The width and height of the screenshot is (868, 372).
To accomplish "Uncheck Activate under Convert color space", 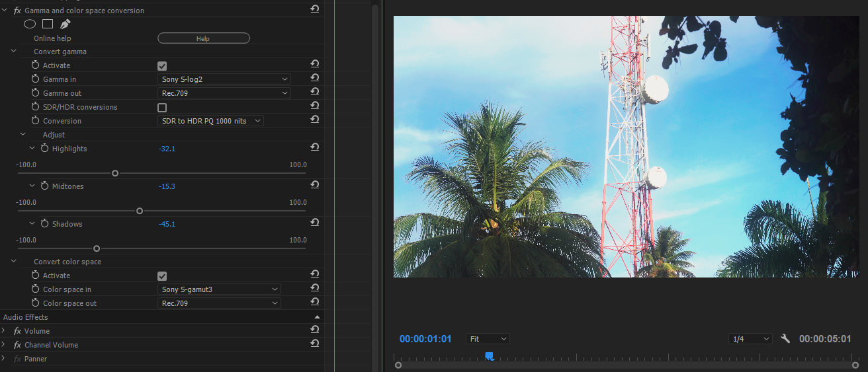I will 162,276.
